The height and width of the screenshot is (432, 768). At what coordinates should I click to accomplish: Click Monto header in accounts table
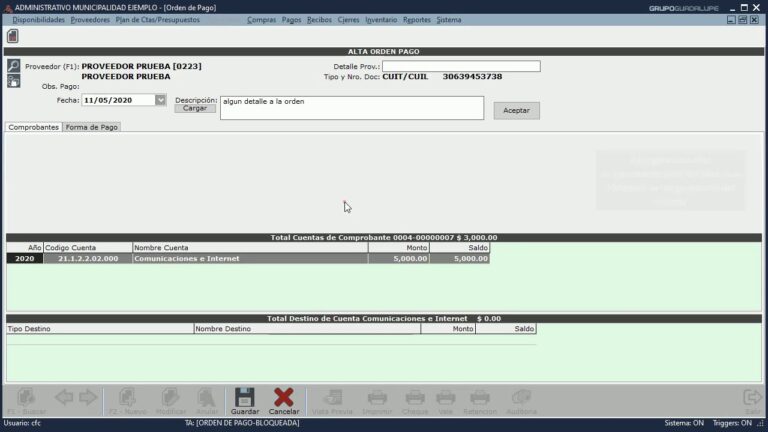399,248
